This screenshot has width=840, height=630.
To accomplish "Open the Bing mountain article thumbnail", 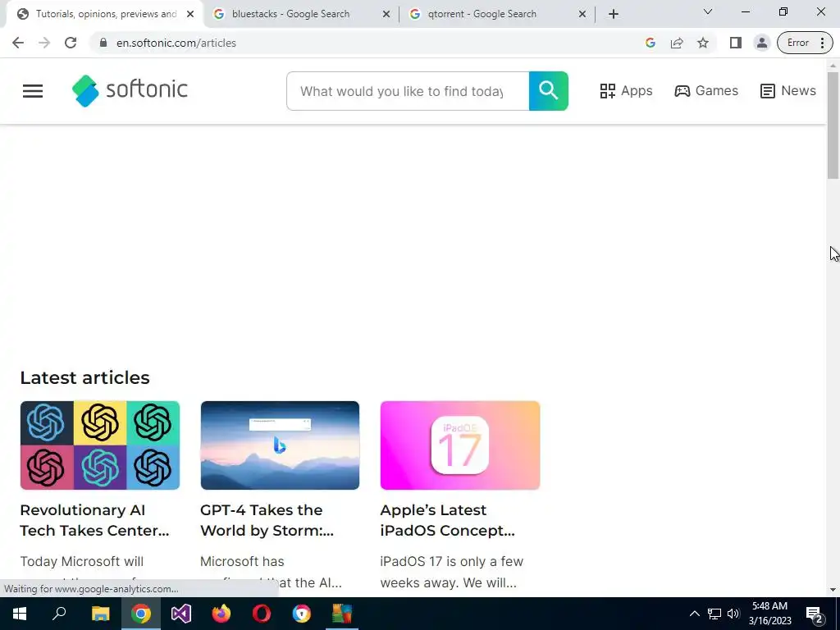I will [280, 445].
